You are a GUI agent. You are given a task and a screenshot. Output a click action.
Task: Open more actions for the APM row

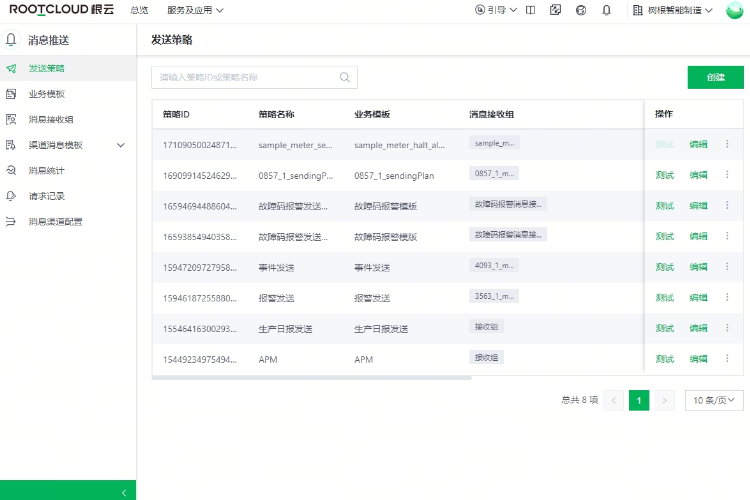[727, 358]
